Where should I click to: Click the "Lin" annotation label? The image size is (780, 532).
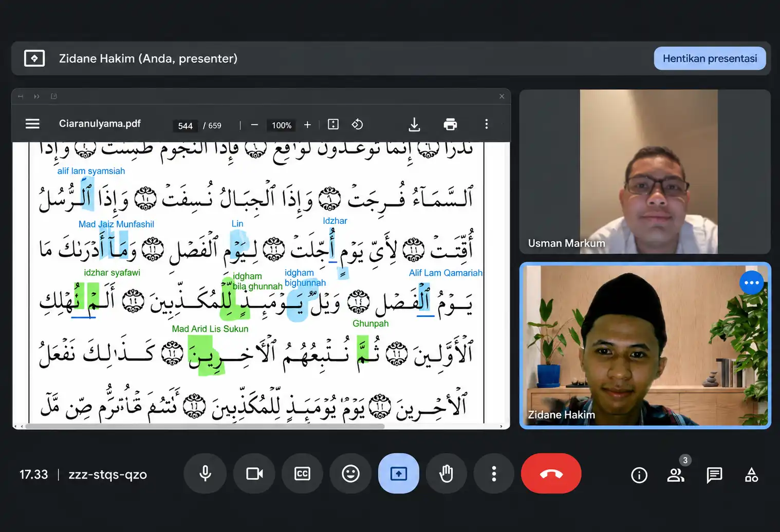point(237,223)
